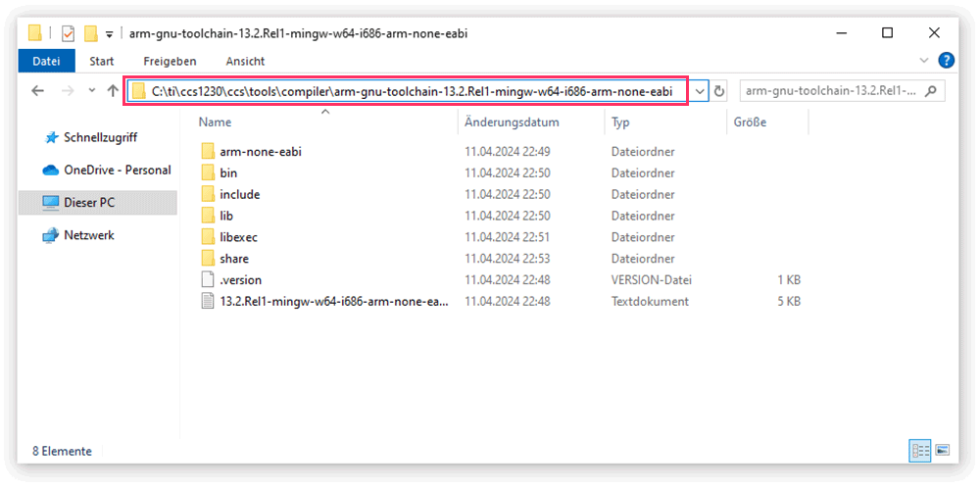Click the include folder icon
980x490 pixels.
pos(208,194)
